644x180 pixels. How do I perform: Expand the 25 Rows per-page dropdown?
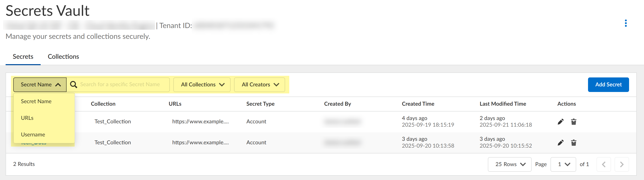tap(509, 164)
